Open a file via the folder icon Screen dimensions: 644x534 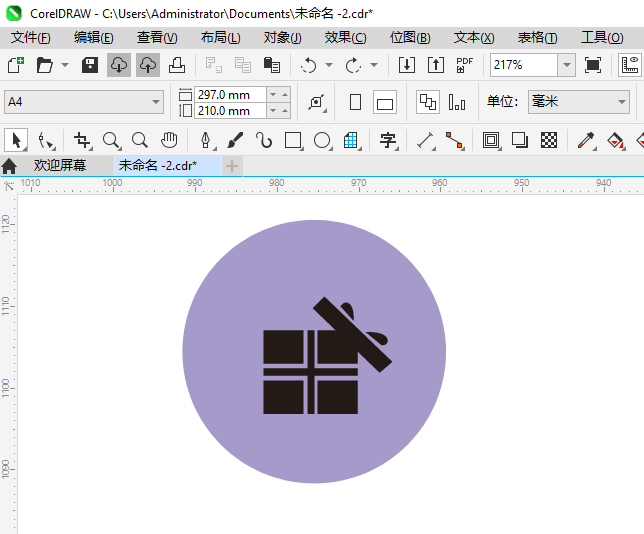coord(44,65)
